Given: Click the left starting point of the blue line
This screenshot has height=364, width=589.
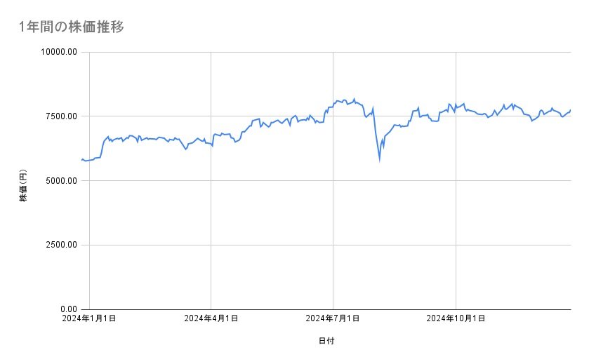Looking at the screenshot, I should coord(82,159).
